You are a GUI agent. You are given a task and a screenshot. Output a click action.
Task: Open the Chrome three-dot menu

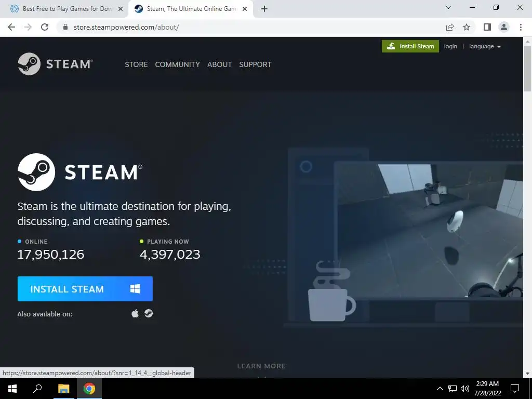[521, 27]
